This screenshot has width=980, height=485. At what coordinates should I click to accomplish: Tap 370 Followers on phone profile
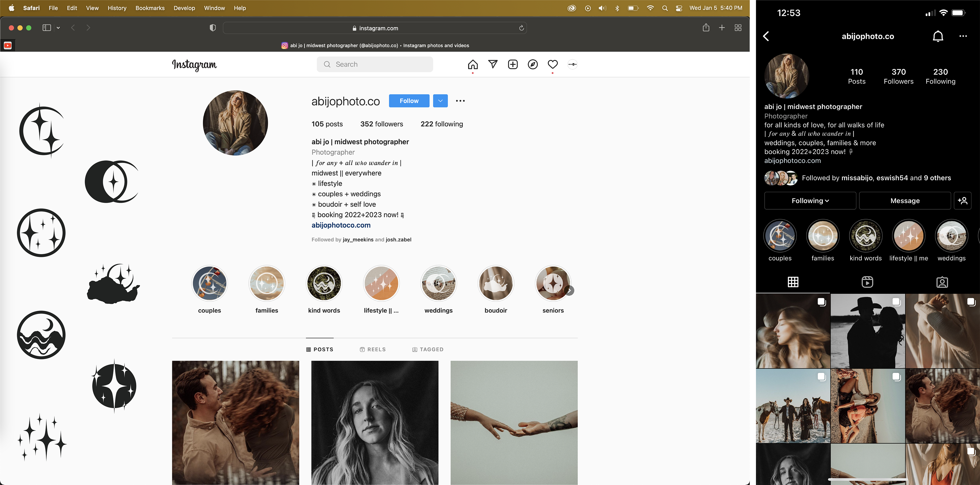click(x=898, y=76)
